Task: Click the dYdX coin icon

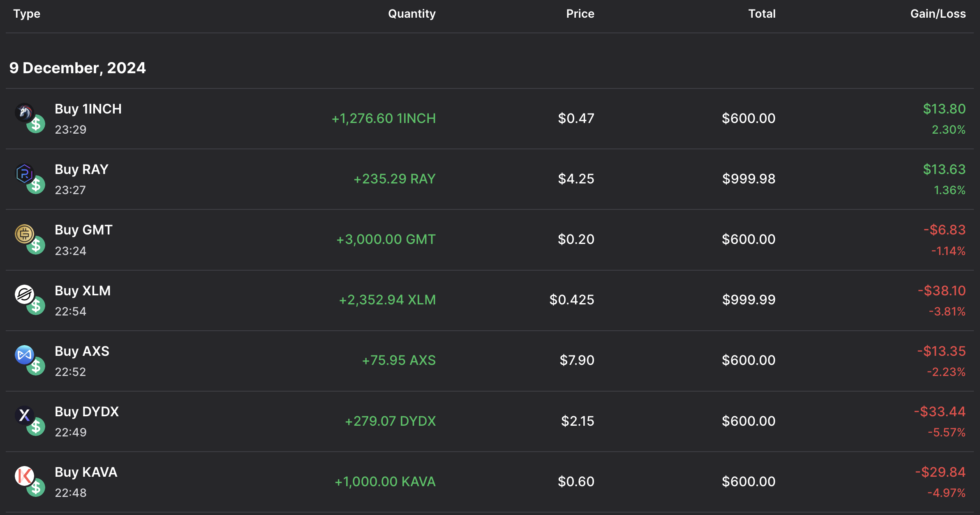Action: click(x=24, y=415)
